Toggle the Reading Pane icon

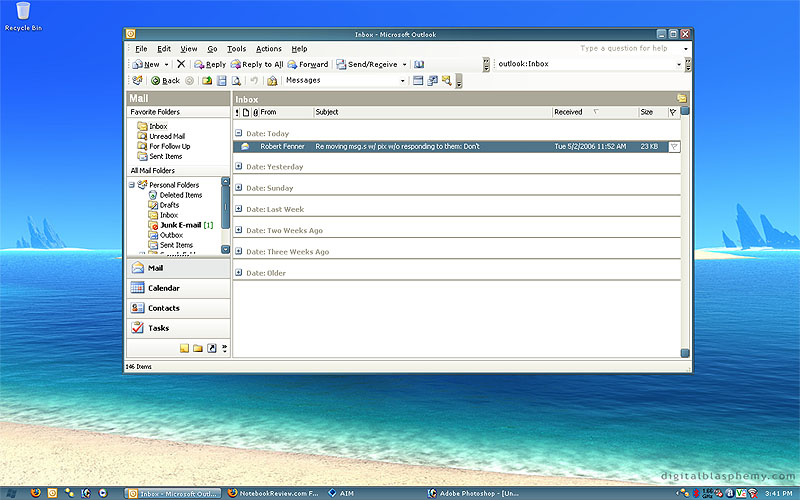pos(221,81)
